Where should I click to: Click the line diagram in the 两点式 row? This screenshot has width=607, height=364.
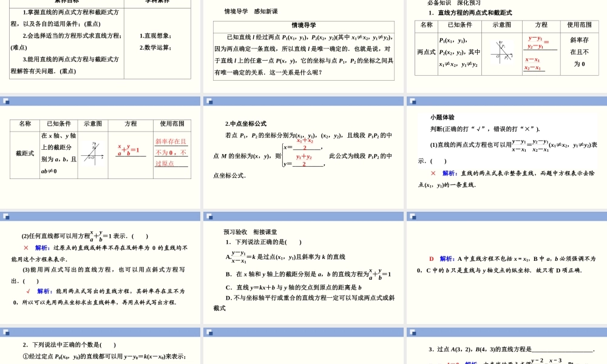click(x=502, y=52)
